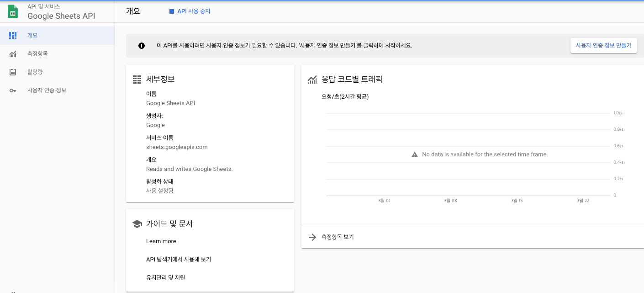Click the Reads and writes Google Sheets text

point(189,169)
